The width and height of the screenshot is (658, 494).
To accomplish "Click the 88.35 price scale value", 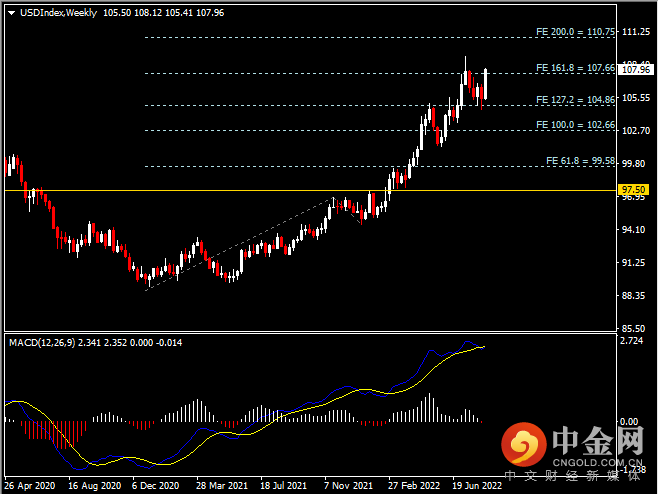I will [634, 296].
